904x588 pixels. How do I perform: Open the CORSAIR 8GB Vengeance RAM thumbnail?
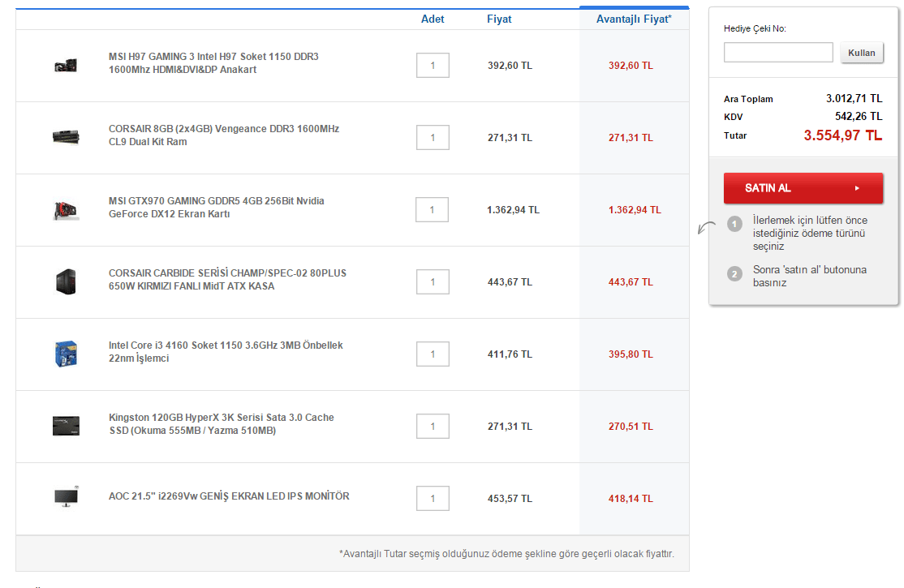pyautogui.click(x=66, y=137)
